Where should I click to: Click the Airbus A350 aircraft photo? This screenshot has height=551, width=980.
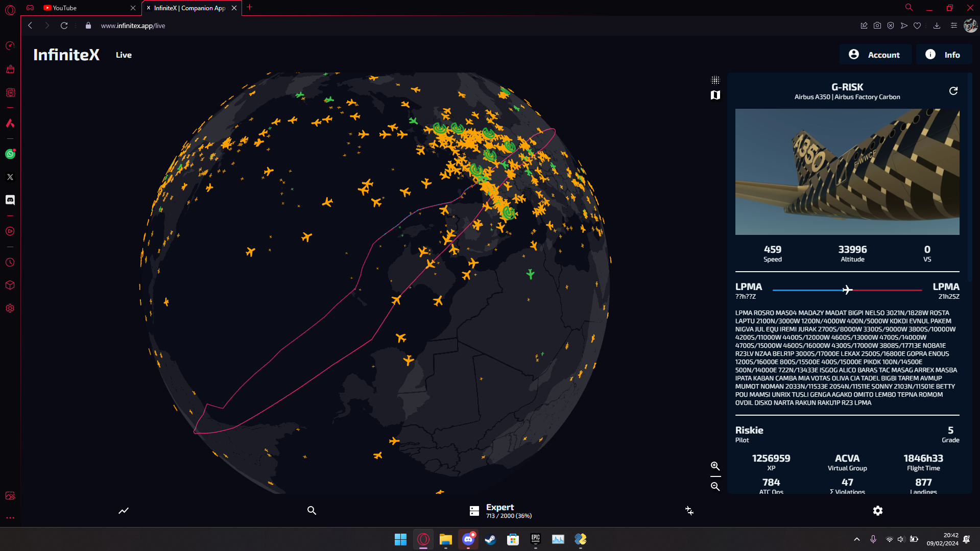[x=847, y=172]
